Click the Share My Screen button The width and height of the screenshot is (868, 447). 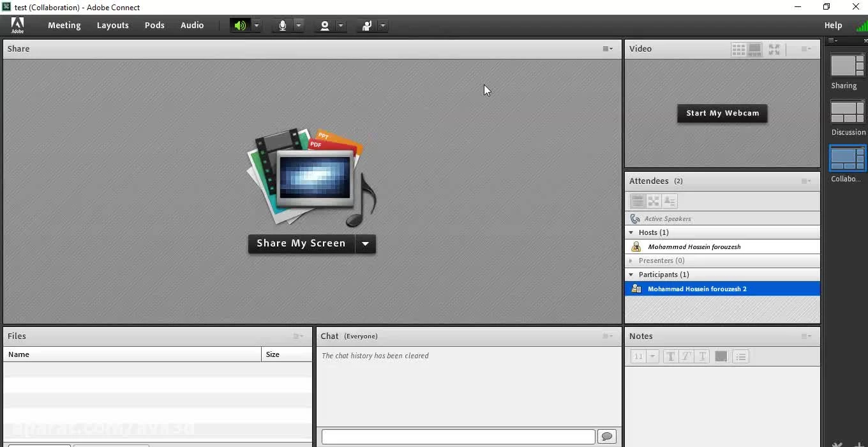(x=301, y=244)
